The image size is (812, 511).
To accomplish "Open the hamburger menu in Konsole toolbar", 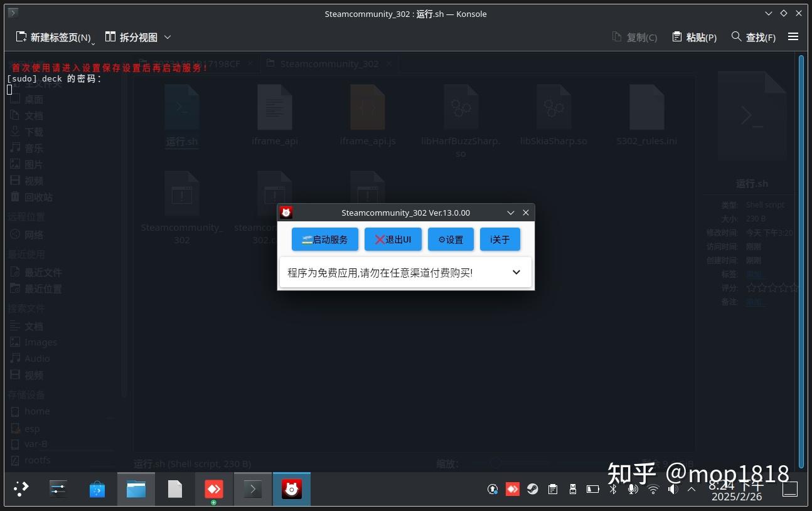I will point(793,37).
